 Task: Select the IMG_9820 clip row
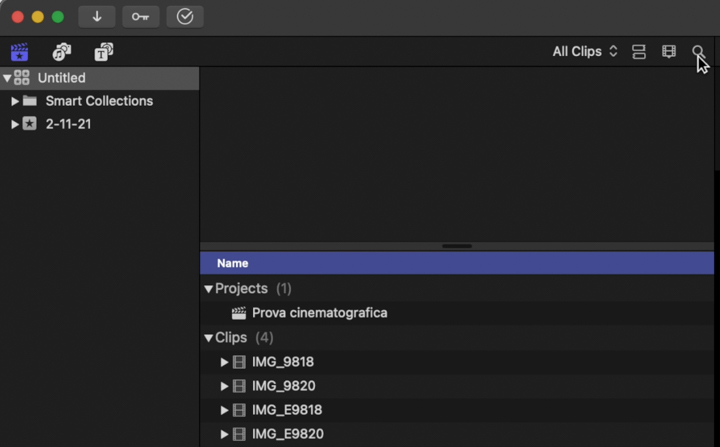point(457,386)
